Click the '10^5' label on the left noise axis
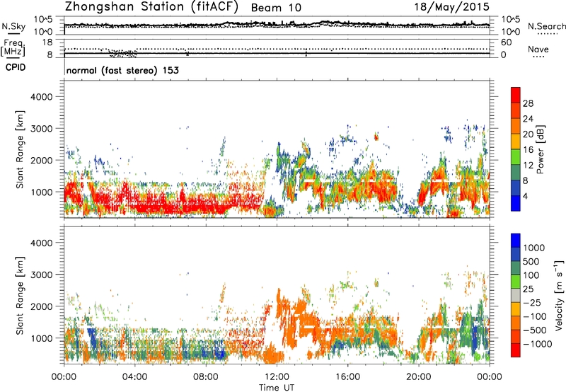 click(x=43, y=19)
